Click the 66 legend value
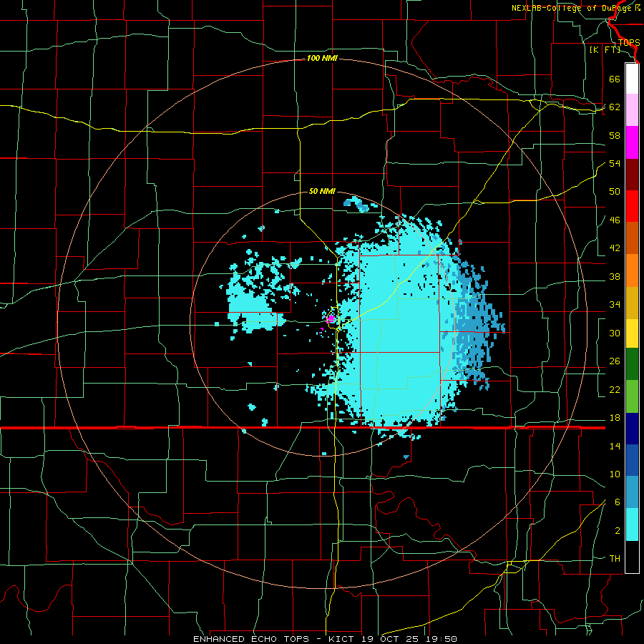 615,79
